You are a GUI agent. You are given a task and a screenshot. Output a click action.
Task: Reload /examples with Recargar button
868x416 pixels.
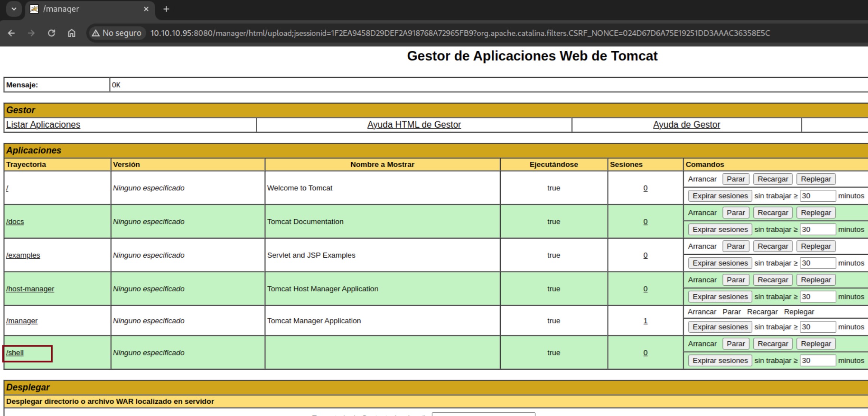(773, 246)
